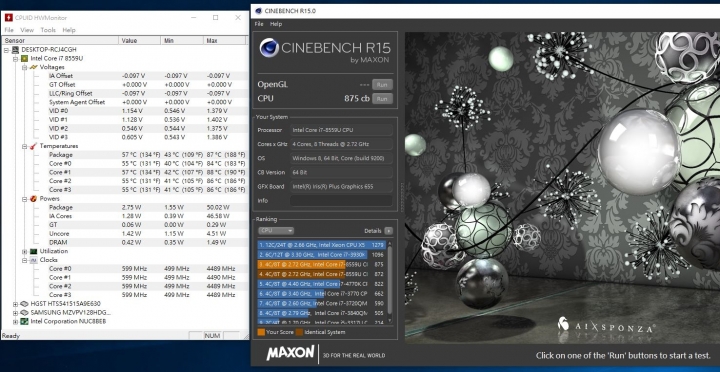Click the Temperatures thermometer icon

click(33, 146)
